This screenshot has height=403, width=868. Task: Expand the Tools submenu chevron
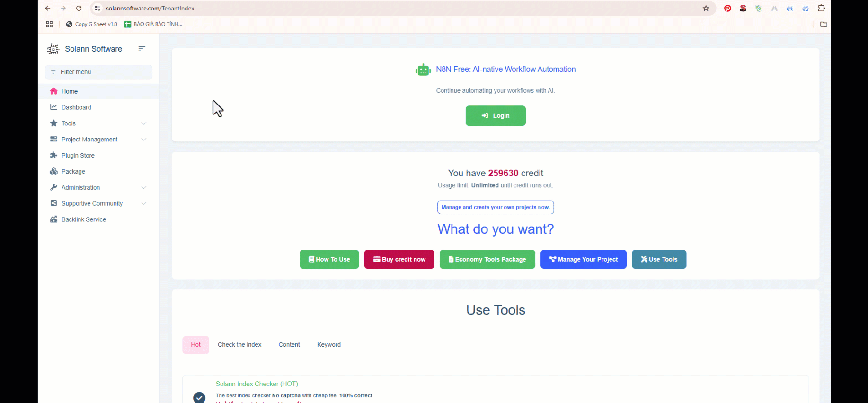click(x=144, y=123)
